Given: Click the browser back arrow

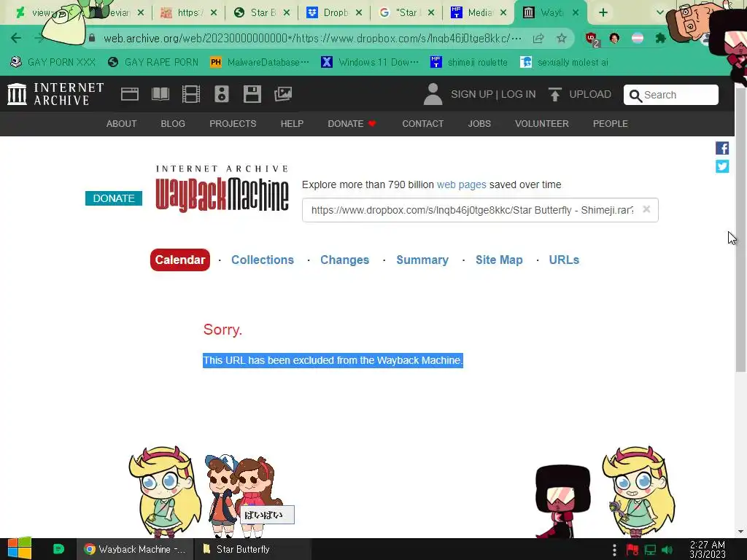Looking at the screenshot, I should [x=16, y=38].
